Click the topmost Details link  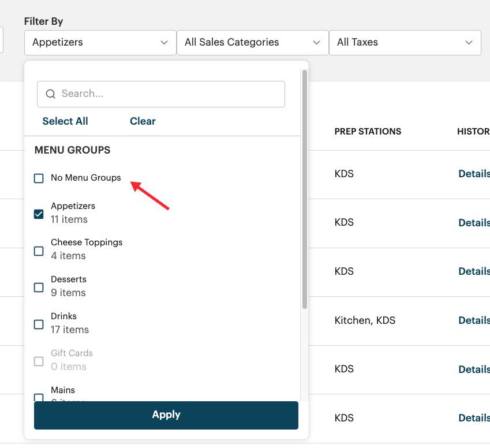point(474,173)
